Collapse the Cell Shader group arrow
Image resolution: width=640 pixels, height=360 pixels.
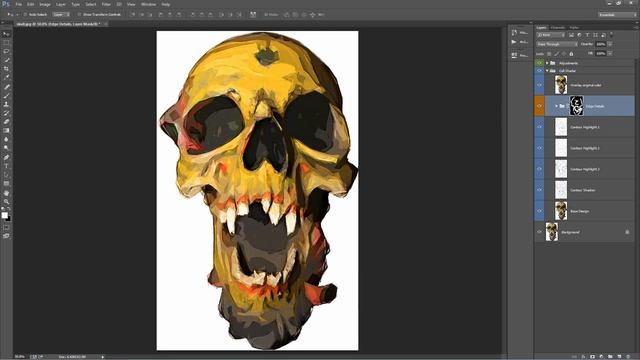[x=547, y=71]
